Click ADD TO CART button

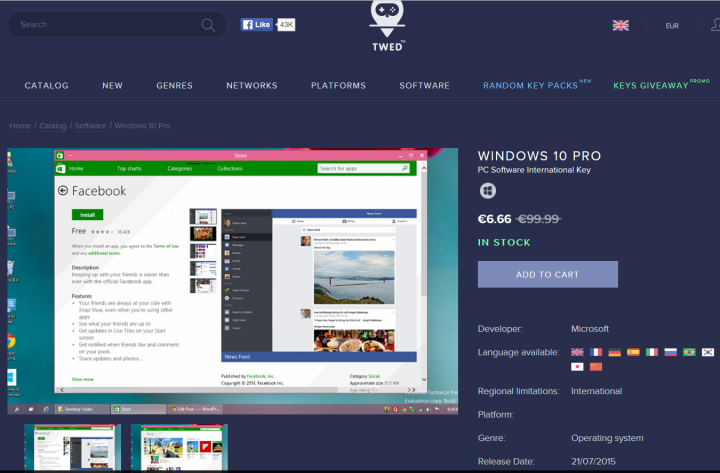pyautogui.click(x=548, y=275)
